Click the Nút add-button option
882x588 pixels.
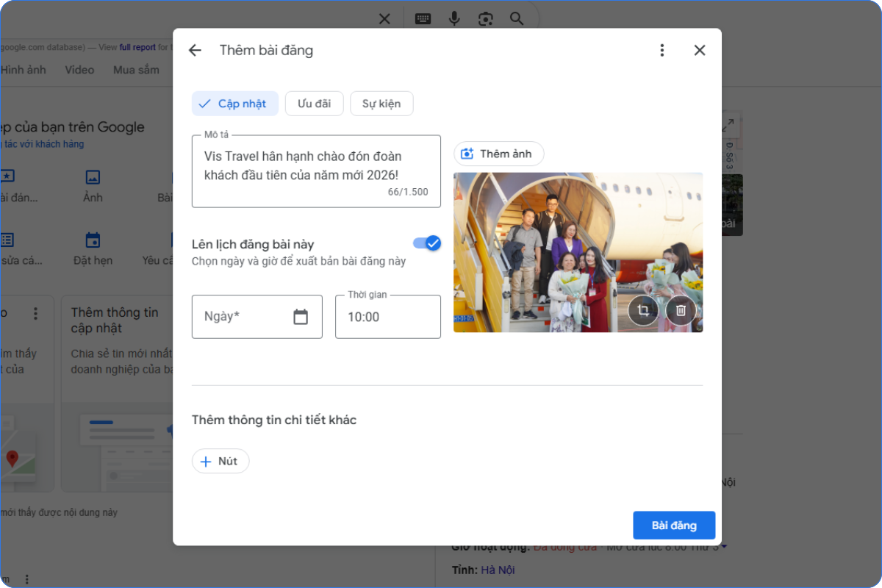point(220,461)
